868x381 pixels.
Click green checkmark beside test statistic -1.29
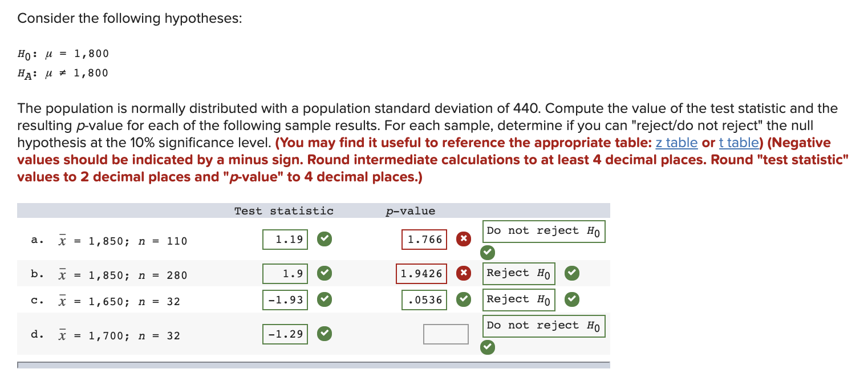click(x=324, y=334)
